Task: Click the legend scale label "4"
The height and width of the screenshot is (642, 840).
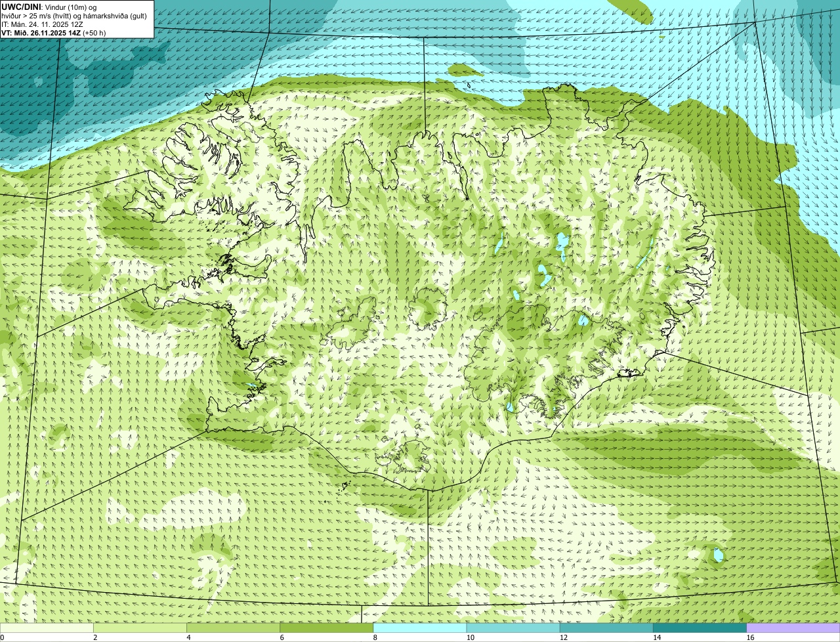Action: click(x=188, y=637)
